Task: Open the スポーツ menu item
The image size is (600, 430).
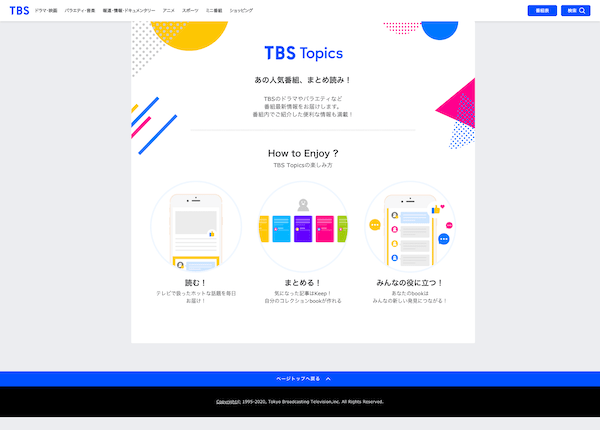Action: 190,11
